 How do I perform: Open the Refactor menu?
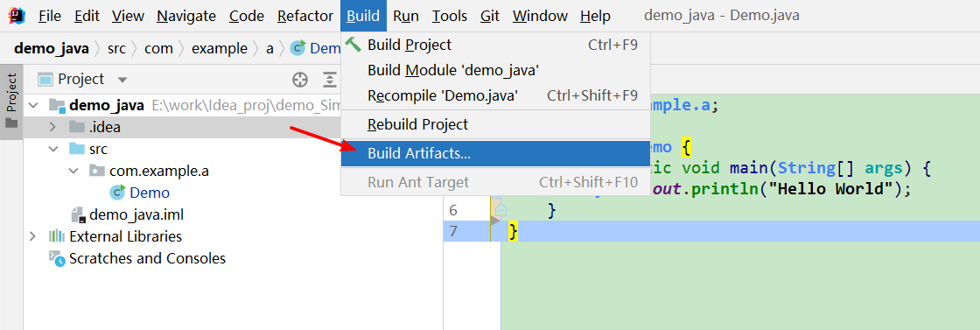305,17
